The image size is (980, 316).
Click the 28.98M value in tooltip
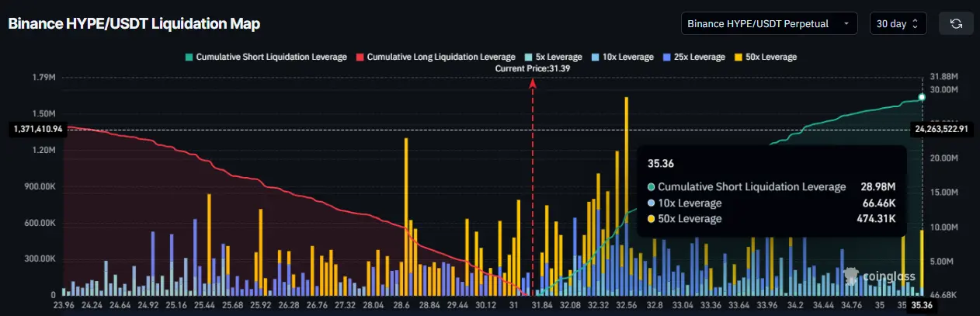[x=878, y=187]
